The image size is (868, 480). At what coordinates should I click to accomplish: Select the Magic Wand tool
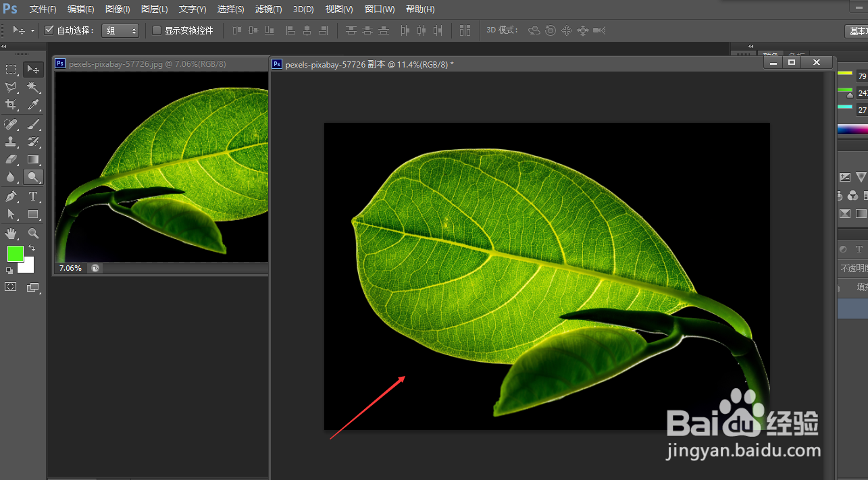(x=32, y=87)
